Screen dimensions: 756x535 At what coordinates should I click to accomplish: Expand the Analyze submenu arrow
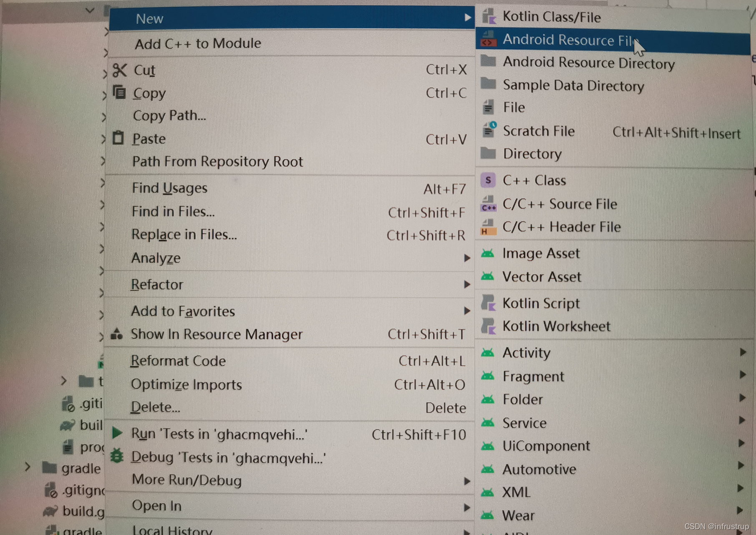(467, 258)
